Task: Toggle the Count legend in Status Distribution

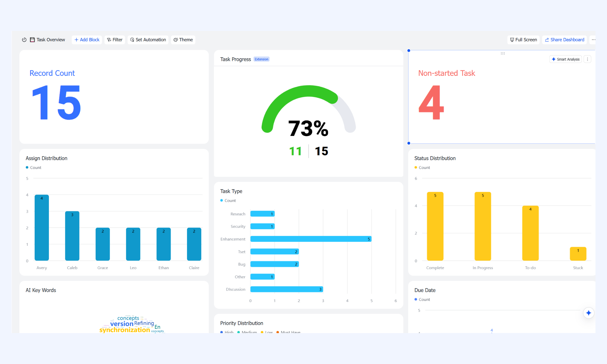Action: 422,167
